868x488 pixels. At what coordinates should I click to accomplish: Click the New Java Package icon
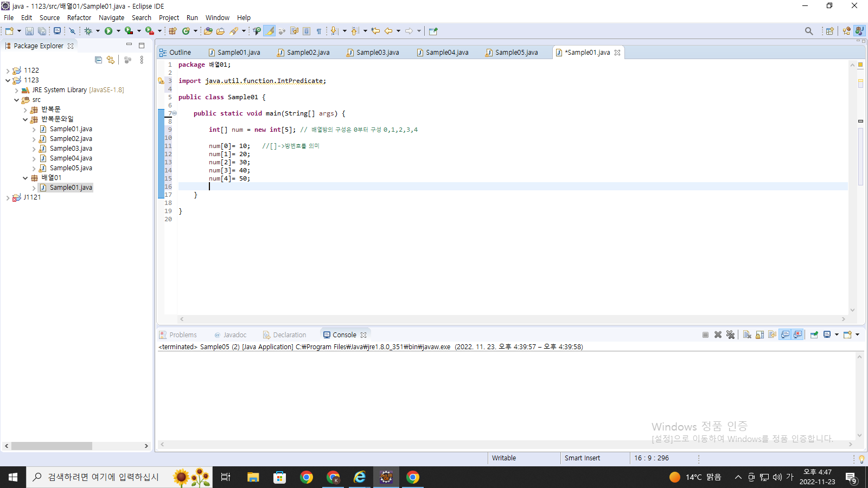tap(173, 31)
